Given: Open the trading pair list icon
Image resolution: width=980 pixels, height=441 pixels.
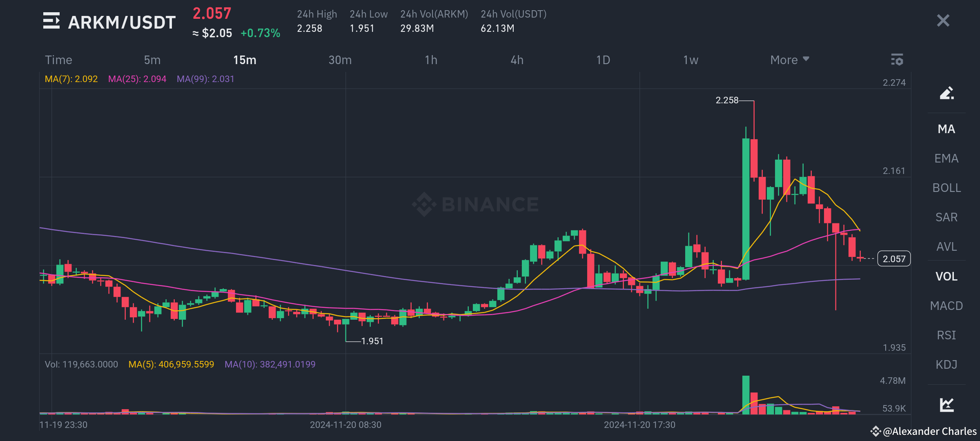Looking at the screenshot, I should pos(51,21).
